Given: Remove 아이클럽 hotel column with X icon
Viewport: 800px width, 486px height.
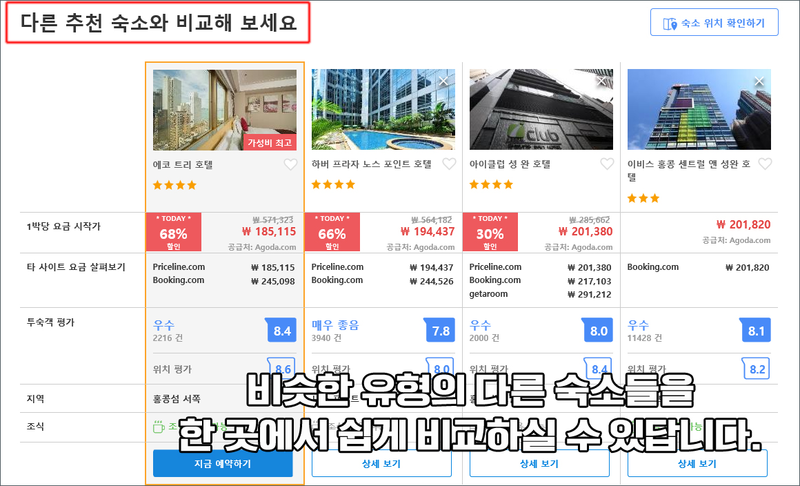Looking at the screenshot, I should click(x=602, y=81).
